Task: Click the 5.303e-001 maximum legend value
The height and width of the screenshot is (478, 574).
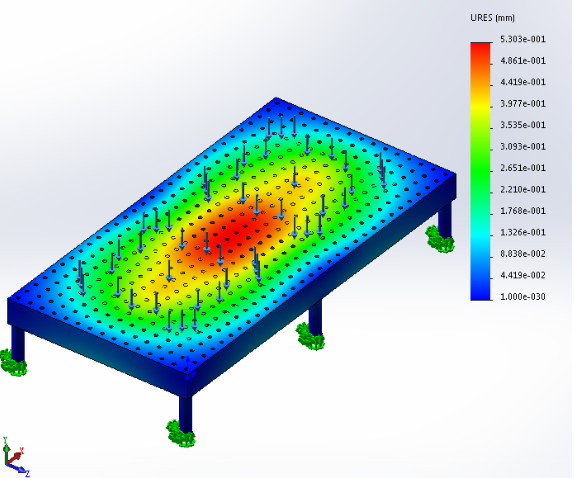Action: tap(523, 39)
